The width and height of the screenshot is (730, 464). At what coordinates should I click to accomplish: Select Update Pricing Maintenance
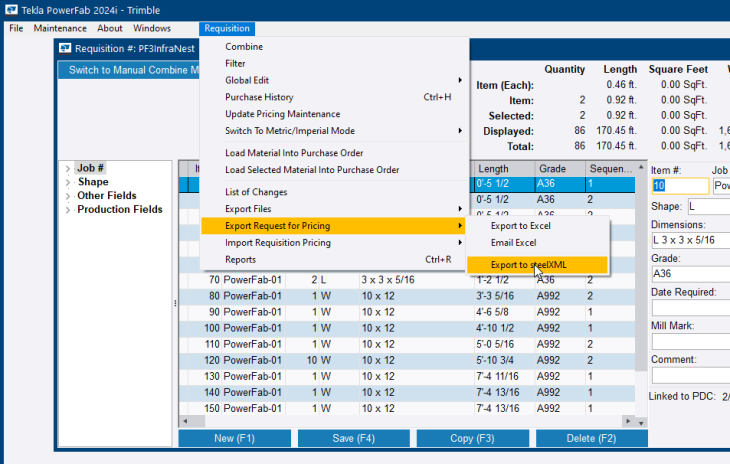point(334,114)
